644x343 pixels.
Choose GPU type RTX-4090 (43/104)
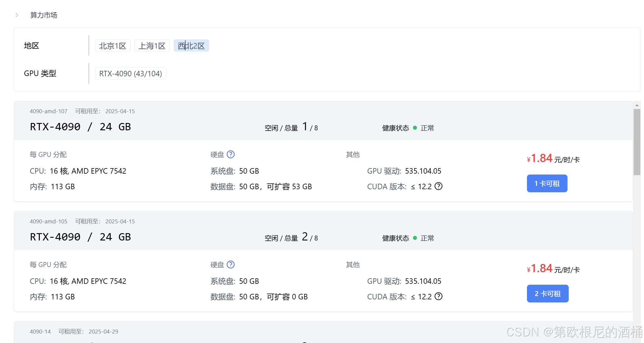(x=130, y=74)
